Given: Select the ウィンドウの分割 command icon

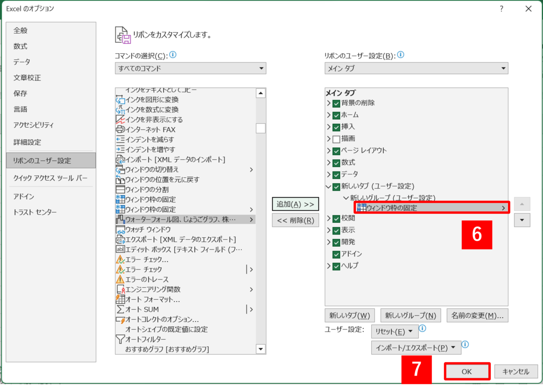Looking at the screenshot, I should point(120,189).
